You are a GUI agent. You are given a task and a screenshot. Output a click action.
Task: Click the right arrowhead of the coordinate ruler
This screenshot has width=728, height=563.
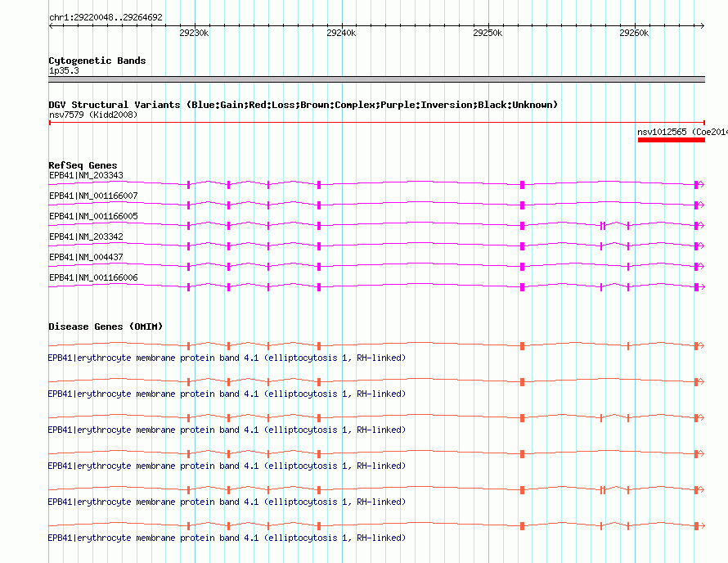tap(703, 25)
